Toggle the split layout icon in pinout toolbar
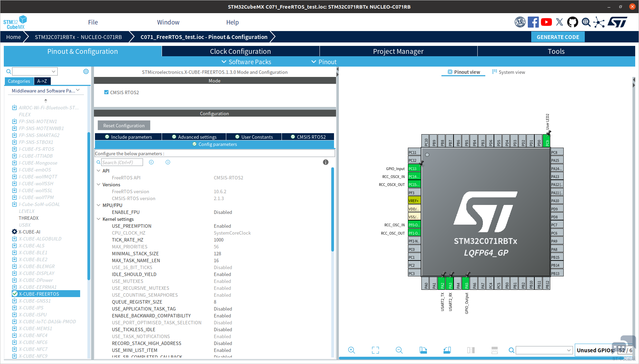This screenshot has height=364, width=639. point(495,350)
